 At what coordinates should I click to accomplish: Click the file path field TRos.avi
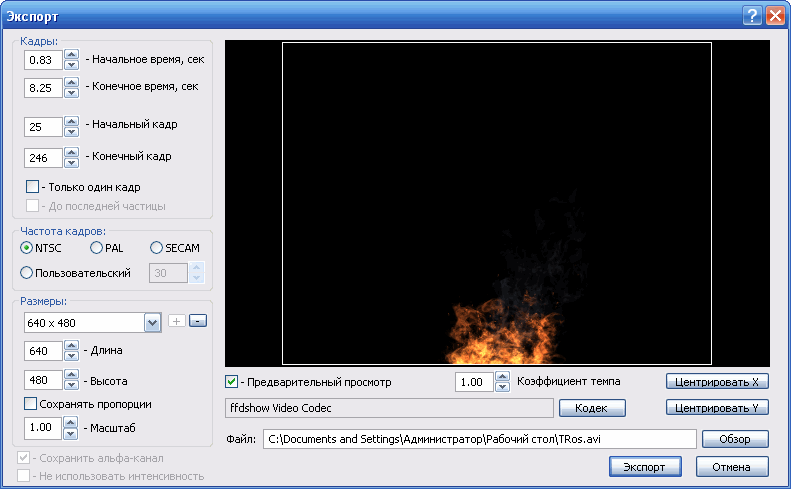(480, 439)
